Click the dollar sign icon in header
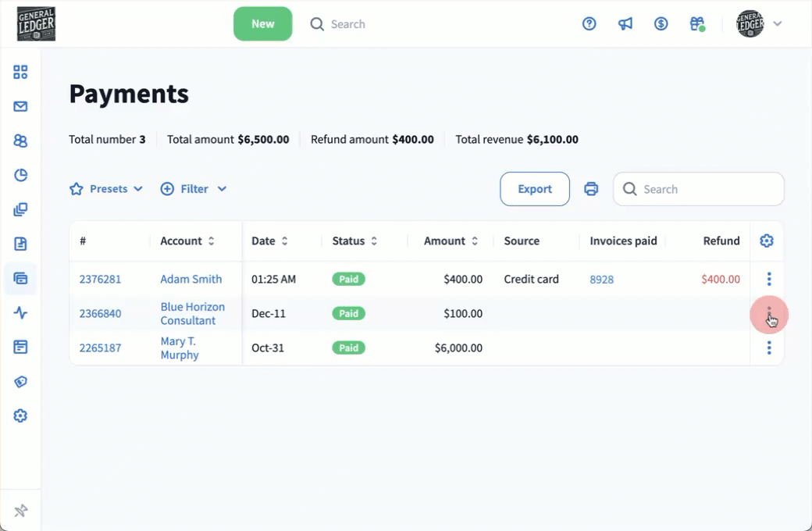The width and height of the screenshot is (812, 531). (661, 24)
